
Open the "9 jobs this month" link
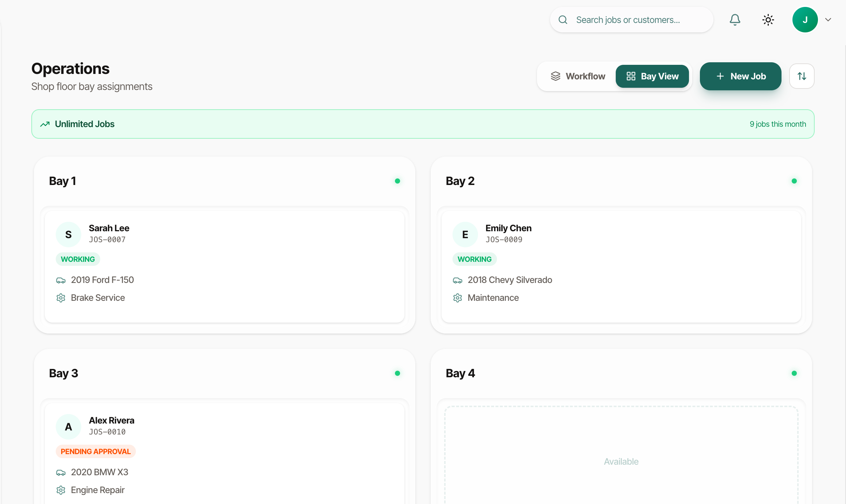point(778,124)
